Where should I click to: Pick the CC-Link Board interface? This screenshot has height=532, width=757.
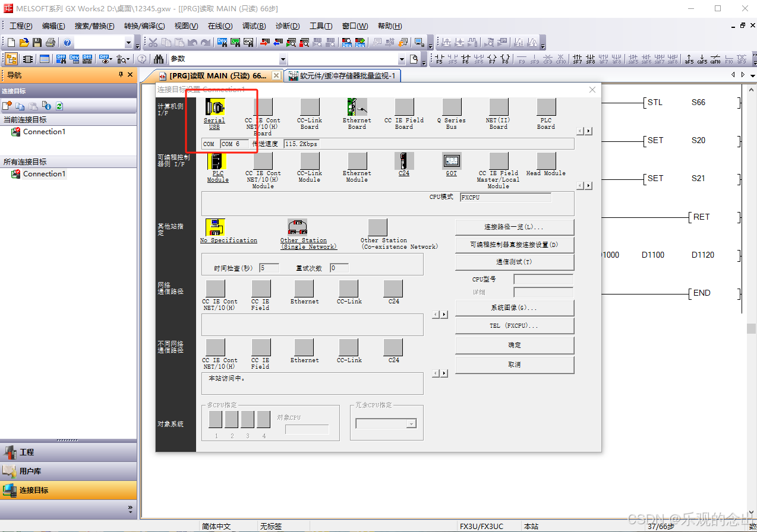[310, 107]
